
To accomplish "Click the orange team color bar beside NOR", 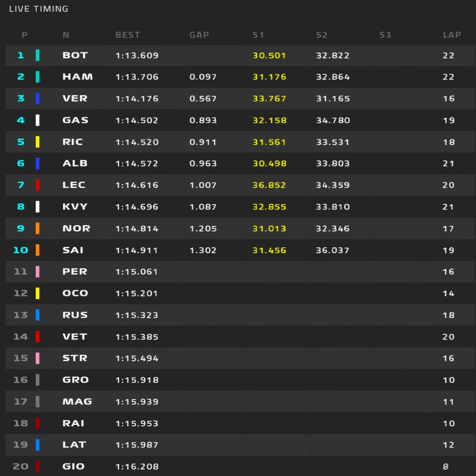I will [38, 228].
